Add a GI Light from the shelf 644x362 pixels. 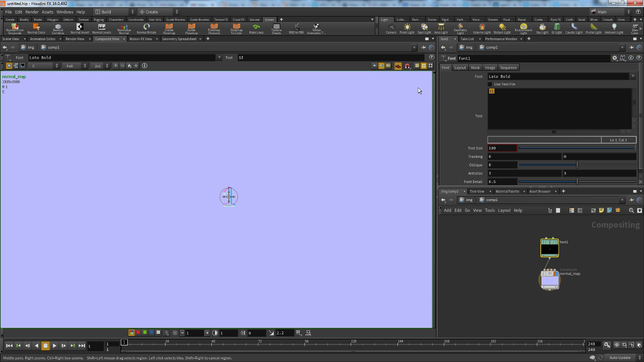click(557, 29)
